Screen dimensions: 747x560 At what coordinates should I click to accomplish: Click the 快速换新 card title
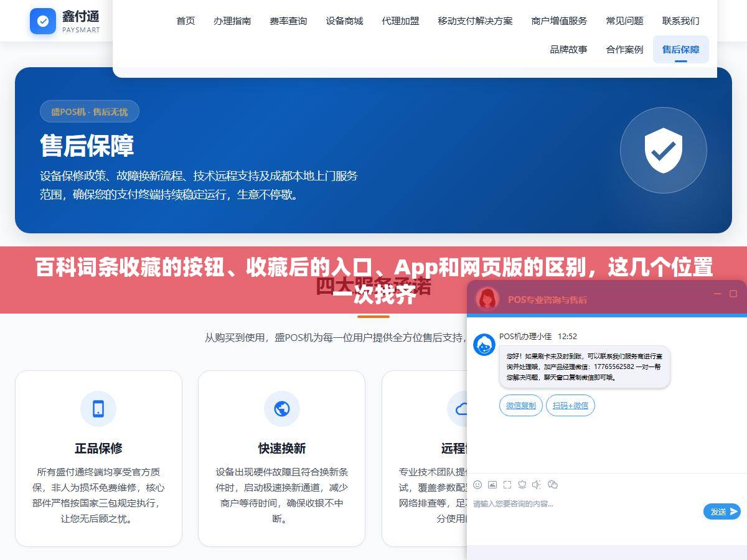[282, 448]
